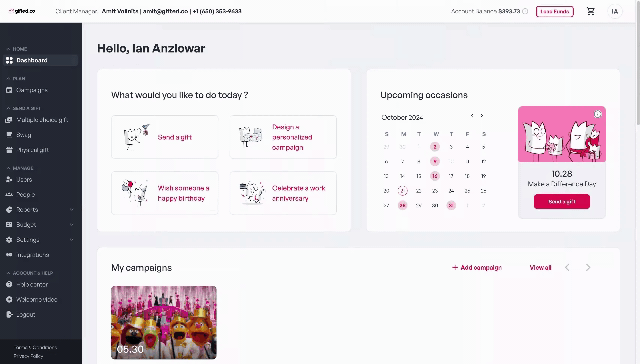The height and width of the screenshot is (364, 640).
Task: Open the 05.30 campaign thumbnail
Action: (164, 322)
